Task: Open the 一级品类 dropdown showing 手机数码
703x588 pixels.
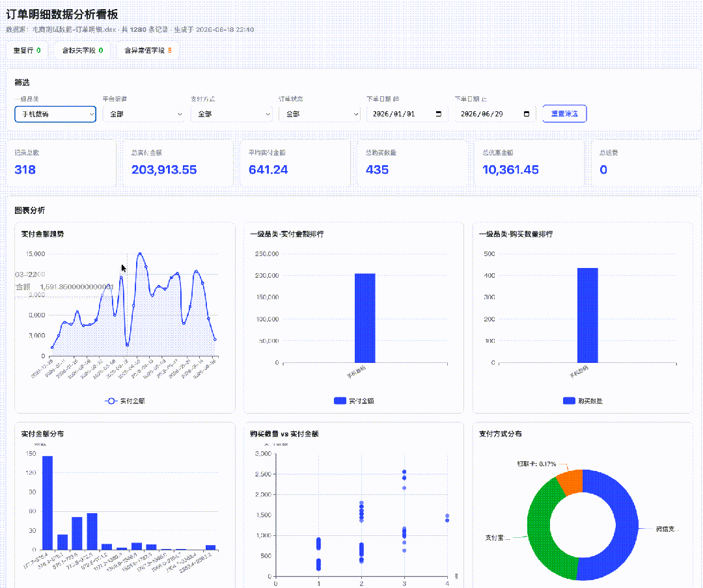Action: [55, 114]
